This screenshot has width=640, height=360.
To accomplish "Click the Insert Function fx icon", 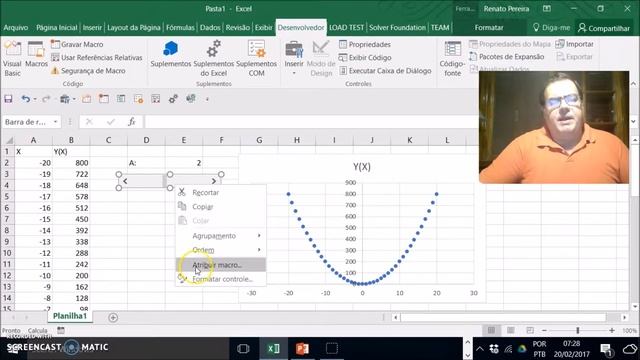I will pos(131,122).
